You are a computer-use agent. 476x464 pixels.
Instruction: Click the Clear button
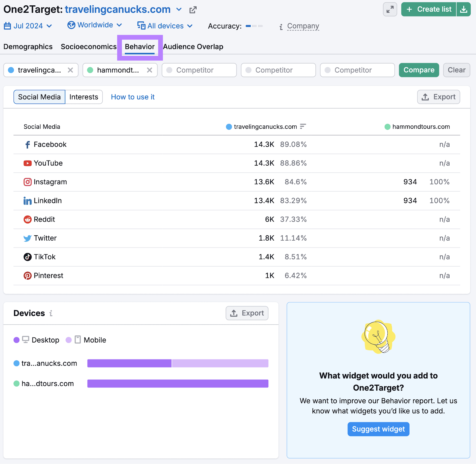[457, 70]
